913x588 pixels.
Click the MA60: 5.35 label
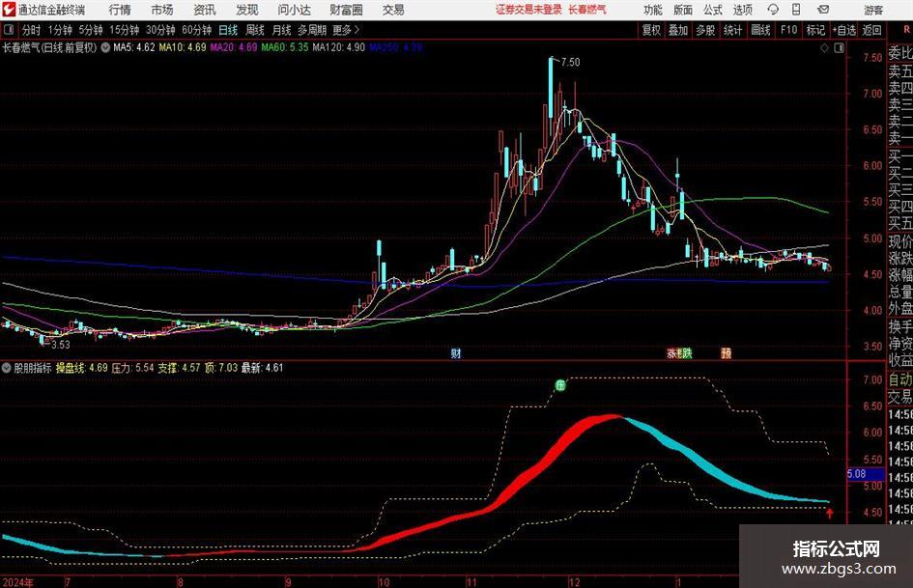285,47
